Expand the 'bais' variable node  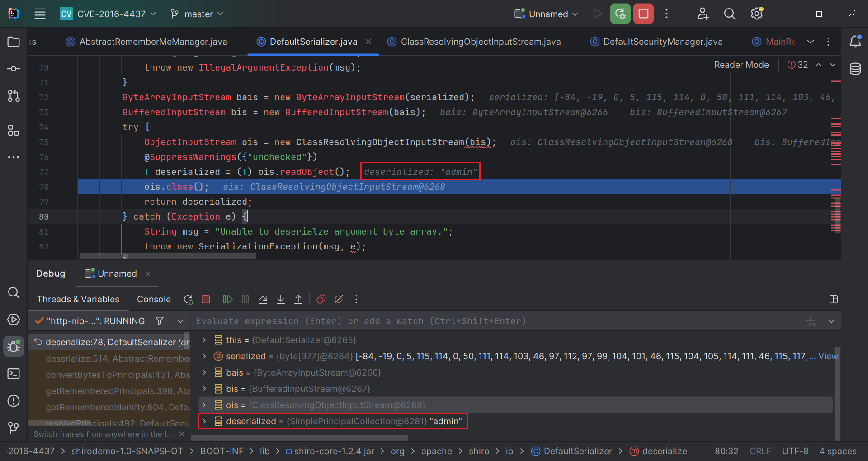pyautogui.click(x=204, y=372)
